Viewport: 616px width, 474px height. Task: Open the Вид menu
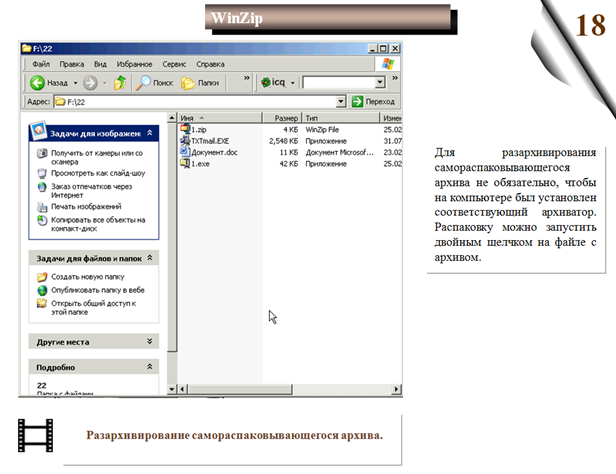[x=100, y=64]
